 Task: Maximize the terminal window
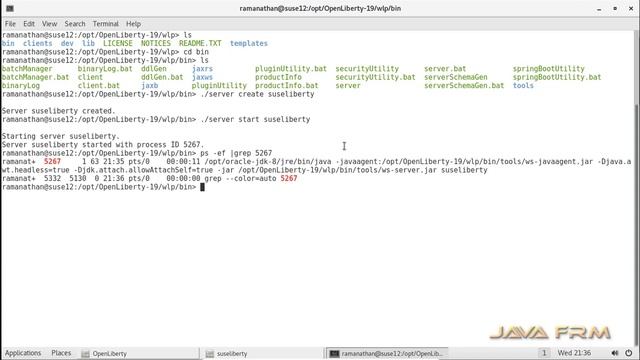615,9
